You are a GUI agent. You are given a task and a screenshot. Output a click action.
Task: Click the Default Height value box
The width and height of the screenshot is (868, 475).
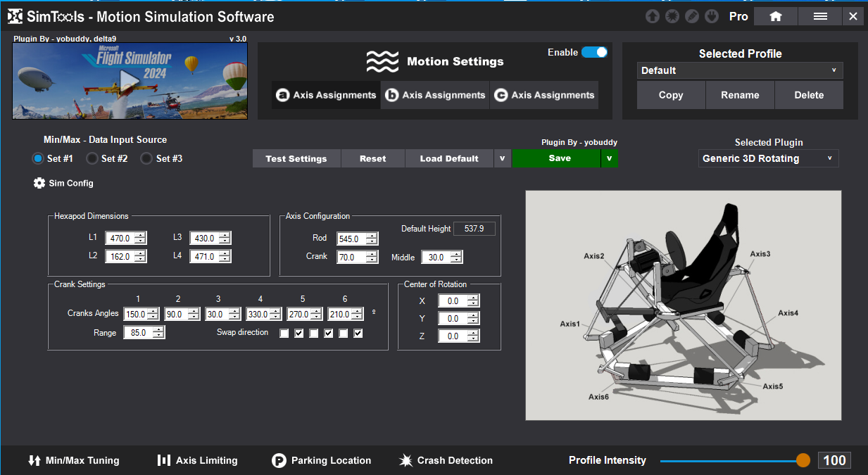[x=474, y=229]
